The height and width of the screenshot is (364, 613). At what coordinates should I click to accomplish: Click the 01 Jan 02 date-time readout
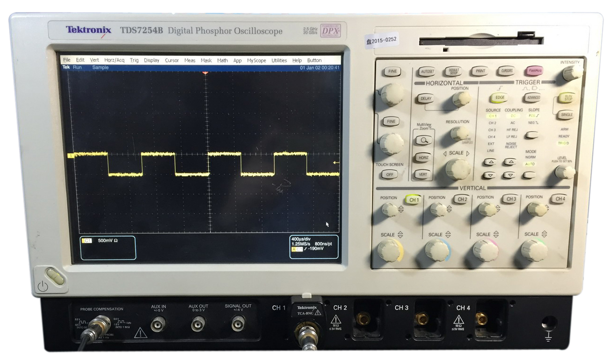(319, 68)
